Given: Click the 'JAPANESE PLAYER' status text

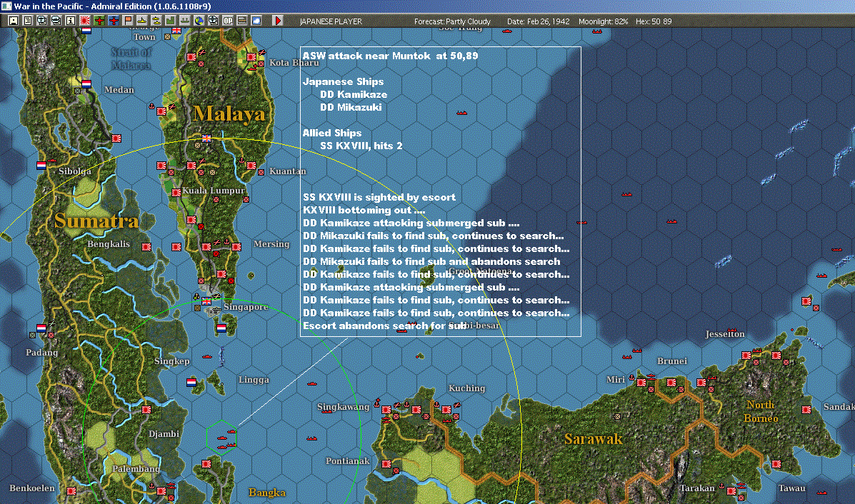Looking at the screenshot, I should click(x=331, y=21).
